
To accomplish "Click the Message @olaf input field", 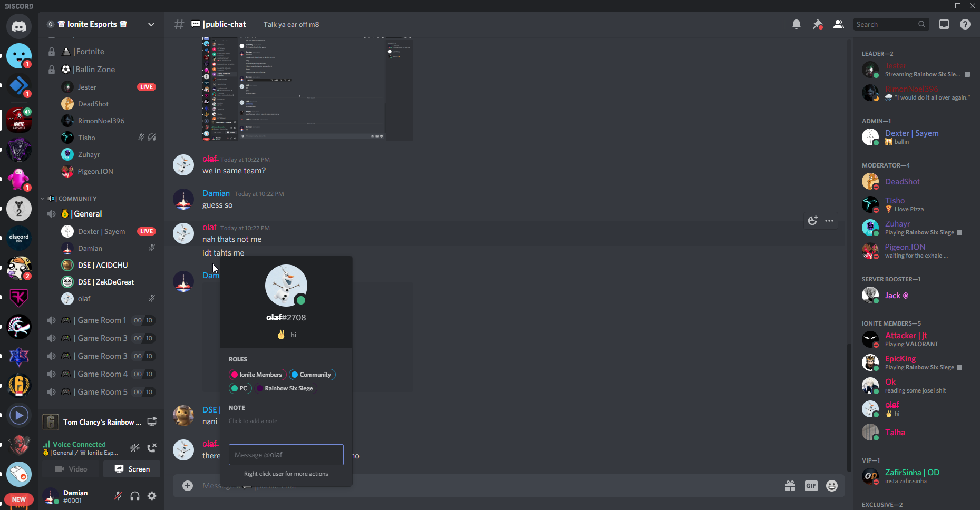I will tap(286, 455).
